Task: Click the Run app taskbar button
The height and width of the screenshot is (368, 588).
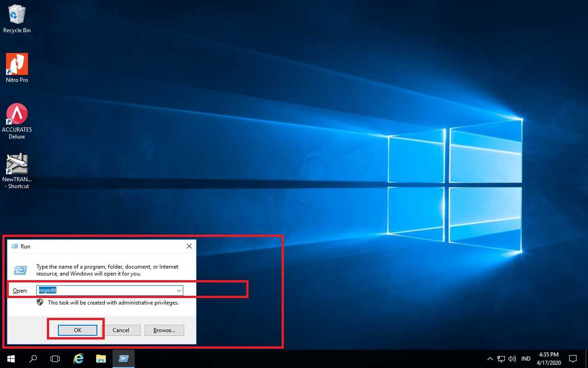Action: [124, 359]
